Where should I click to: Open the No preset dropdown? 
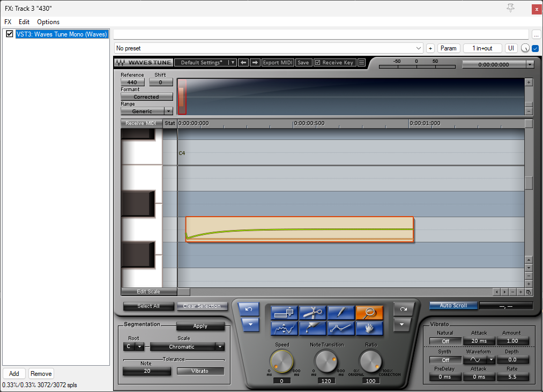(269, 48)
